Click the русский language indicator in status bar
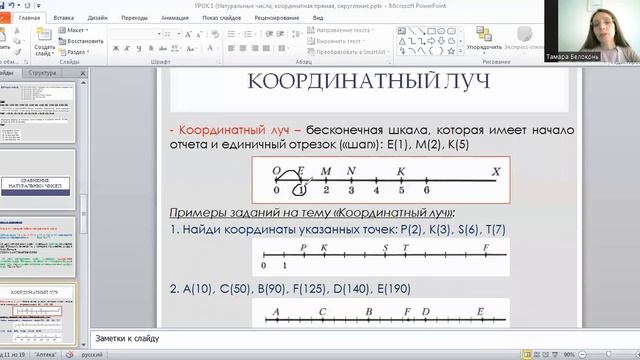Screen dimensions: 640x360 [92, 354]
